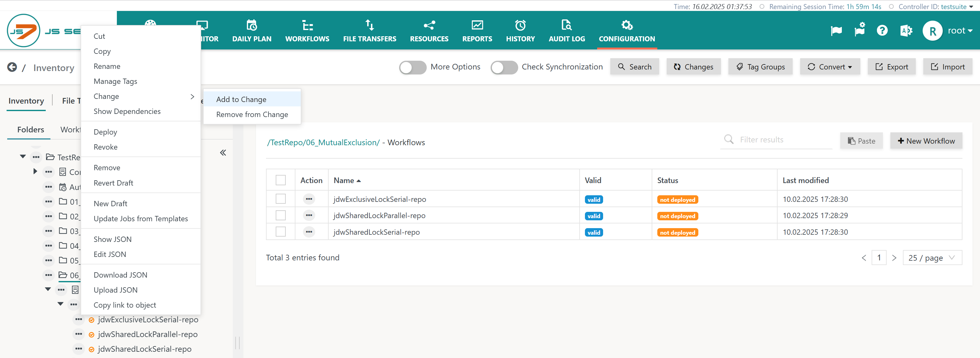Click the filter results magnifier icon

point(728,140)
